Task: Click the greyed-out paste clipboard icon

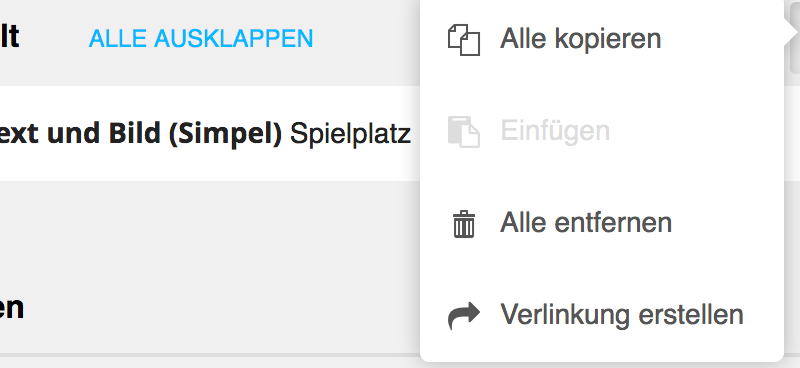Action: 464,132
